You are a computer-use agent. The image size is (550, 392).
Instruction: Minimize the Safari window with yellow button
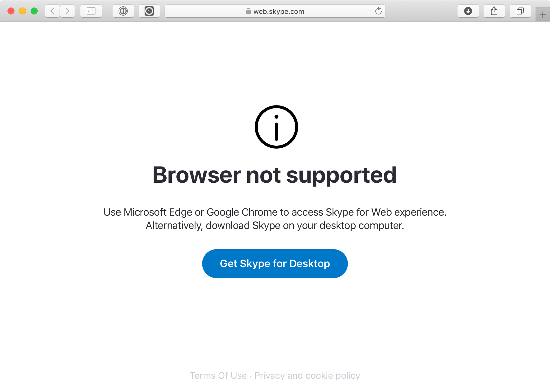point(23,11)
